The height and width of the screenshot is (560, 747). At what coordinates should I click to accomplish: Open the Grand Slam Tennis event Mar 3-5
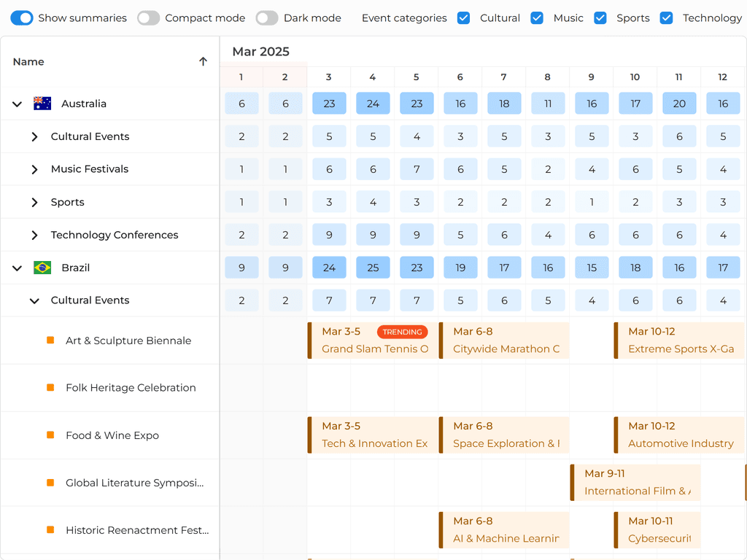pos(373,349)
